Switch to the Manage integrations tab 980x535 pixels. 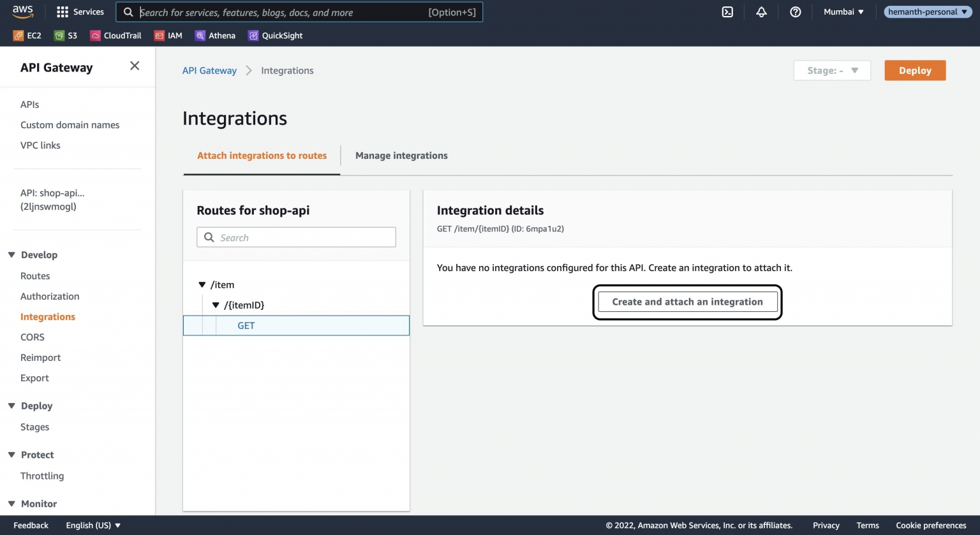(x=401, y=155)
